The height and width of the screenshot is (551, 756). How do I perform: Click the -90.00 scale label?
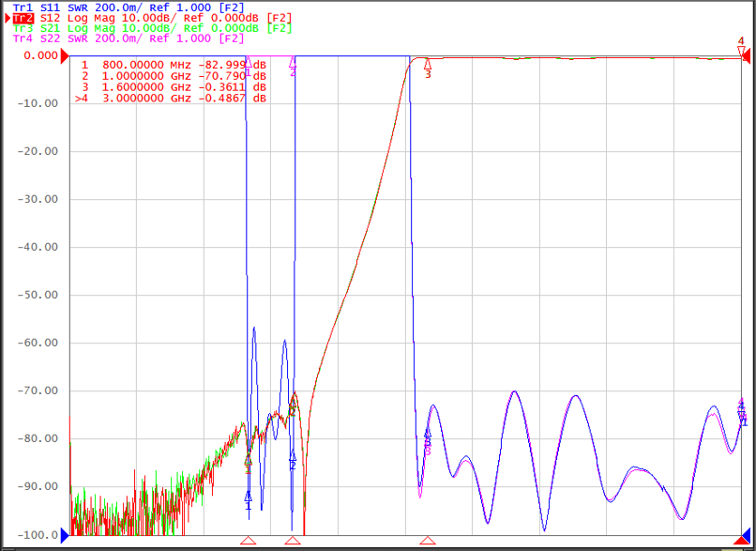38,486
